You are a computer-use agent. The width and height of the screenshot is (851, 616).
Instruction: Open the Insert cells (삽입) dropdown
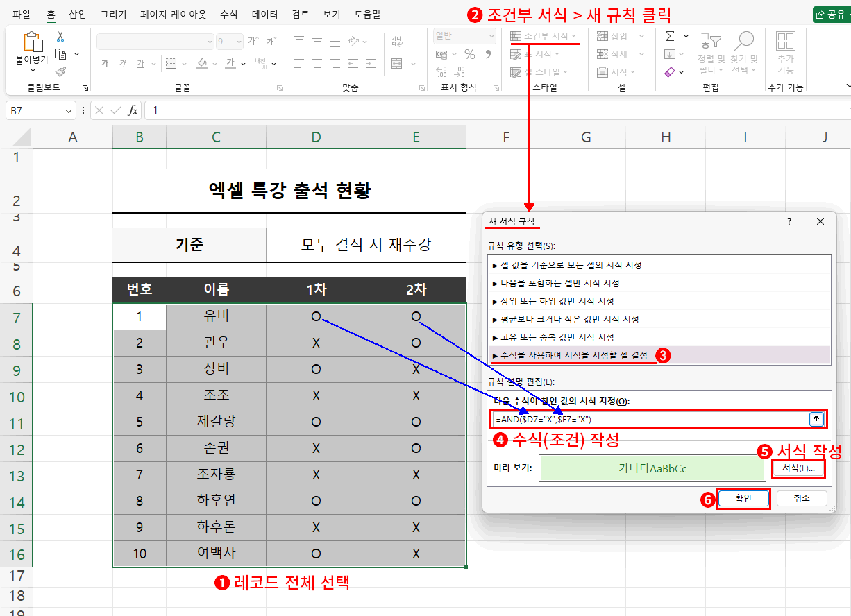coord(620,36)
